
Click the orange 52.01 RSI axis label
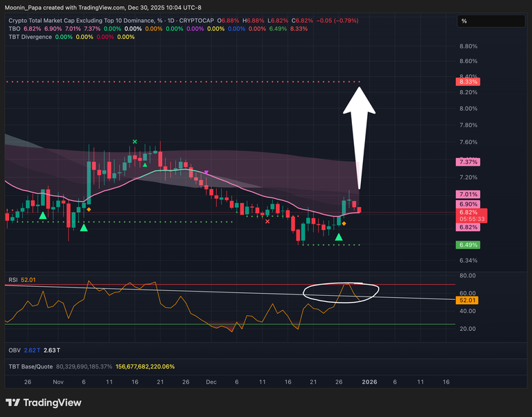point(468,301)
